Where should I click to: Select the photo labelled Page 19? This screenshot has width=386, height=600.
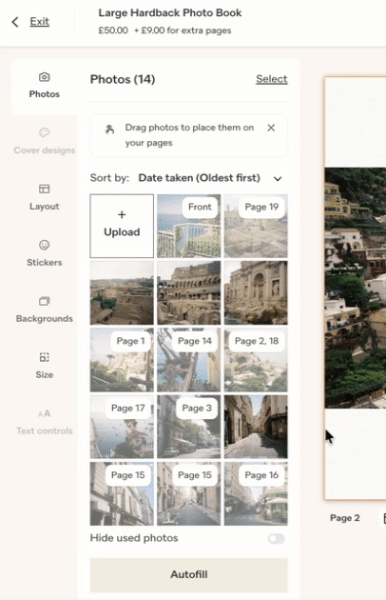coord(256,226)
